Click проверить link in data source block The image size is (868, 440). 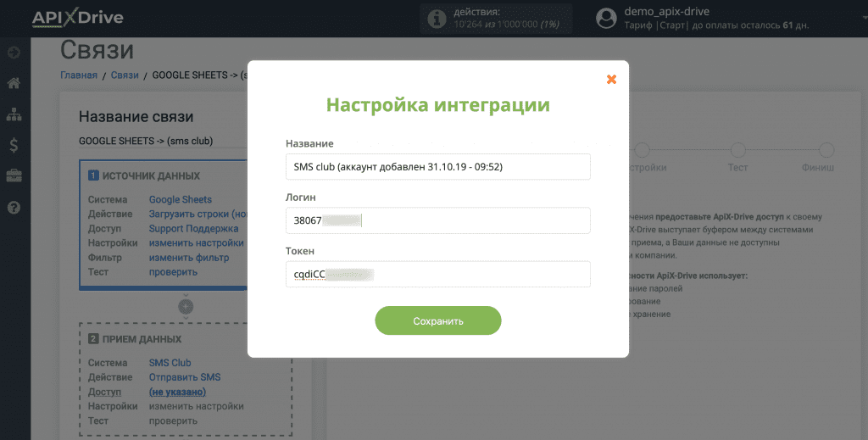(173, 272)
